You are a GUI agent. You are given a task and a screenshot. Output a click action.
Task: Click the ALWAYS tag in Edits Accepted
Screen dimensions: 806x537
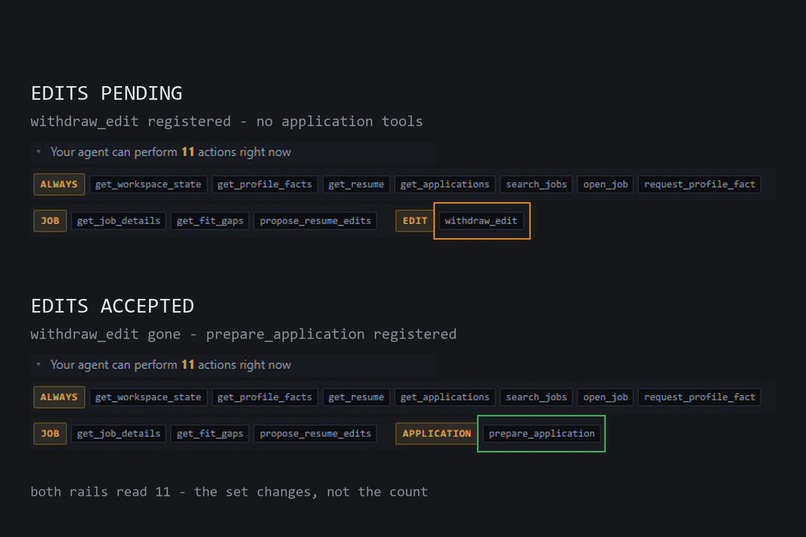(59, 397)
